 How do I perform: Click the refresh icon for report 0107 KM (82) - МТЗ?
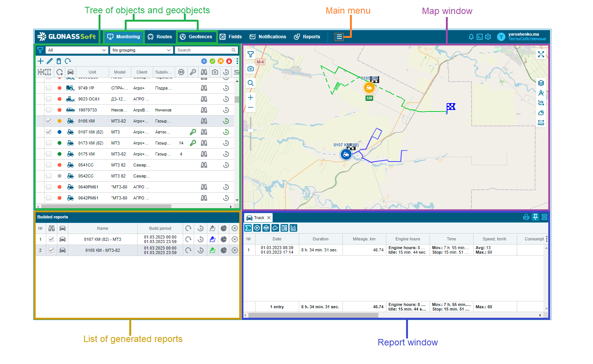click(x=188, y=239)
